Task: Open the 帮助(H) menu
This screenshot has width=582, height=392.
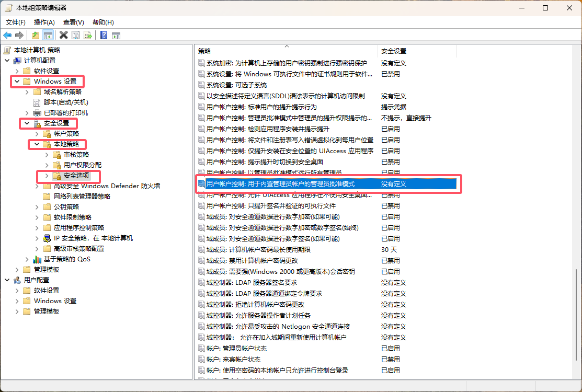Action: click(x=103, y=22)
